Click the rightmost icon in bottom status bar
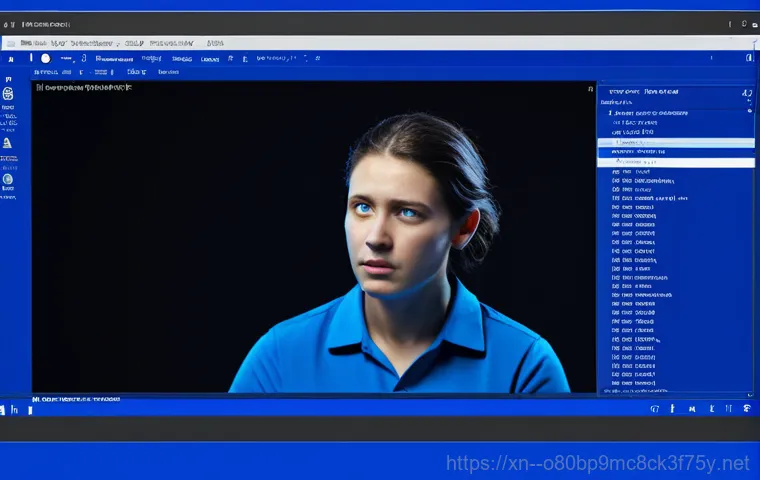This screenshot has width=760, height=480. (746, 408)
